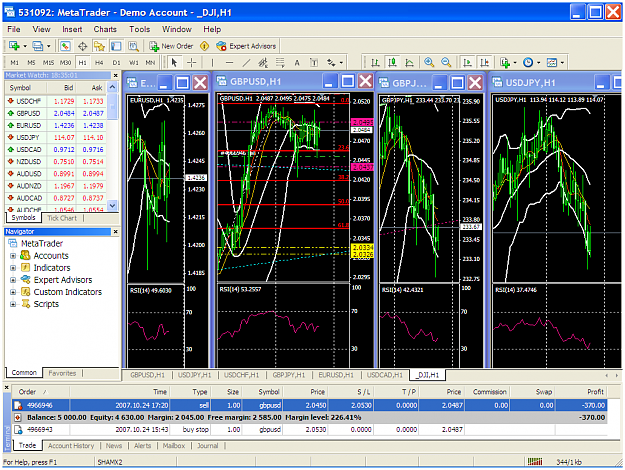This screenshot has height=470, width=625.
Task: Select the Text 'A' tool
Action: 297,63
